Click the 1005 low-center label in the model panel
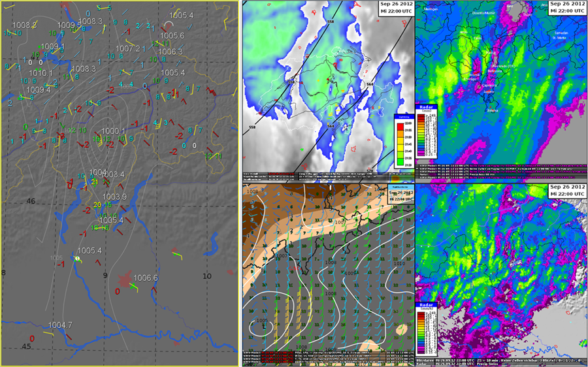The width and height of the screenshot is (588, 367). 262,321
